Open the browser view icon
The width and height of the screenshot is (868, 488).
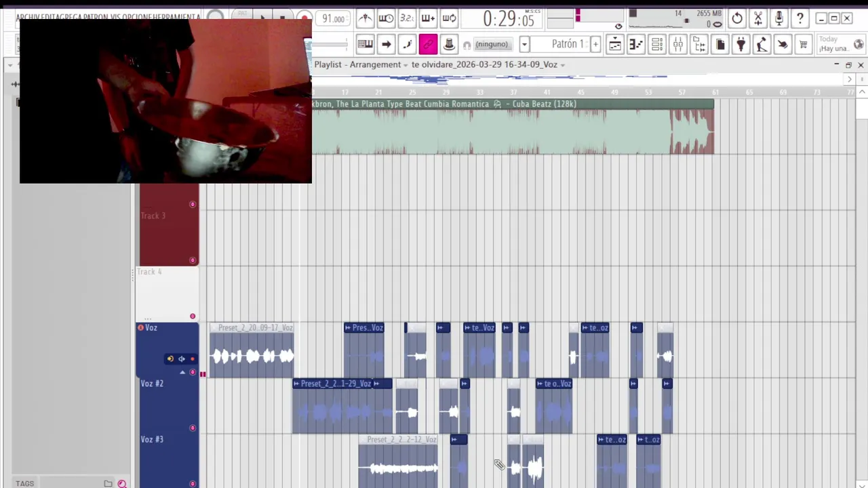click(x=698, y=45)
